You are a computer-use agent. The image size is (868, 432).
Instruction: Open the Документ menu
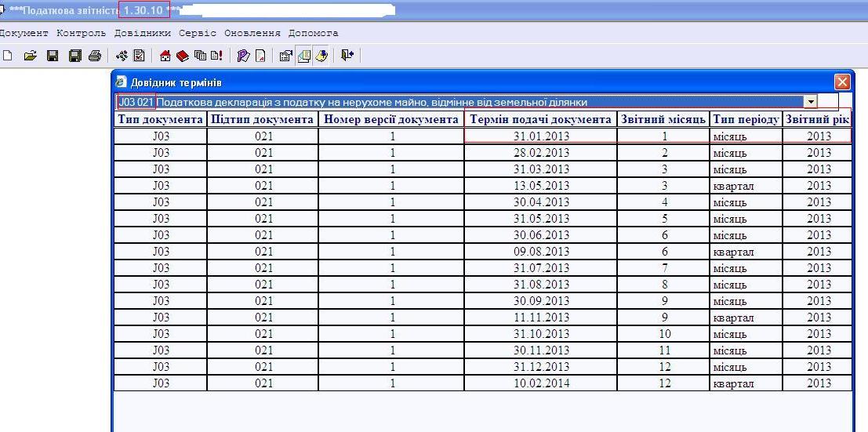(24, 34)
